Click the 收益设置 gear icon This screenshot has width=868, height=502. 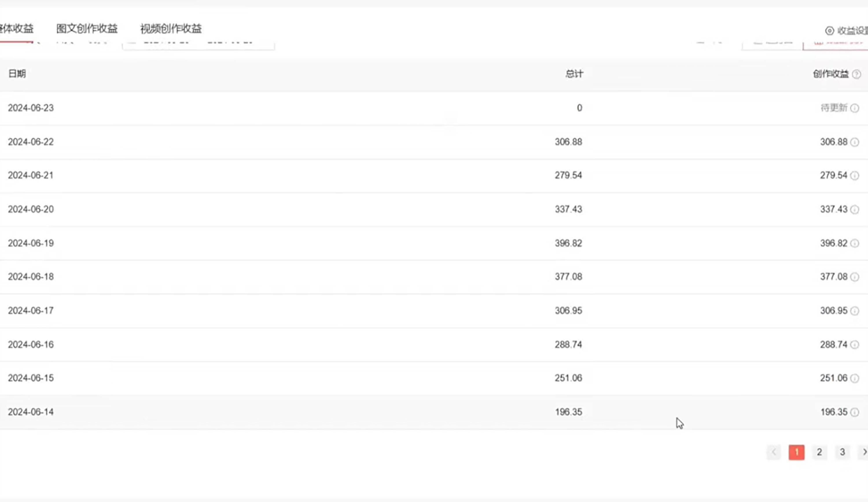830,31
